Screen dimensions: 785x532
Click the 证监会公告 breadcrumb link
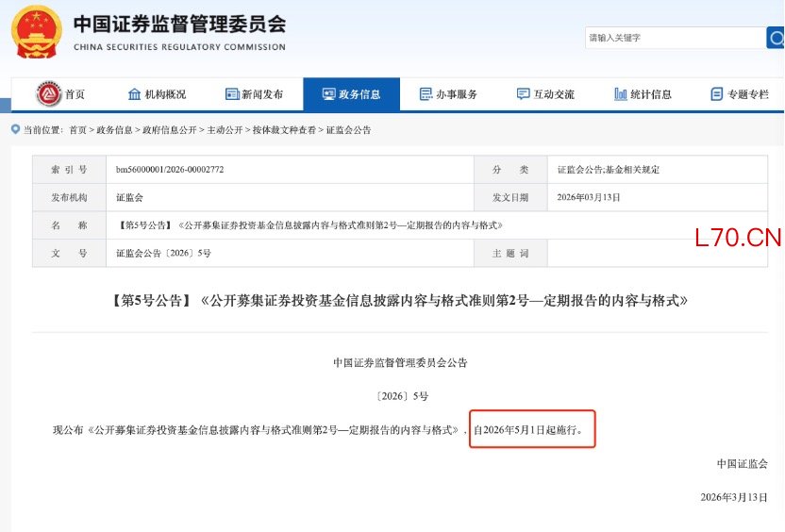point(348,130)
